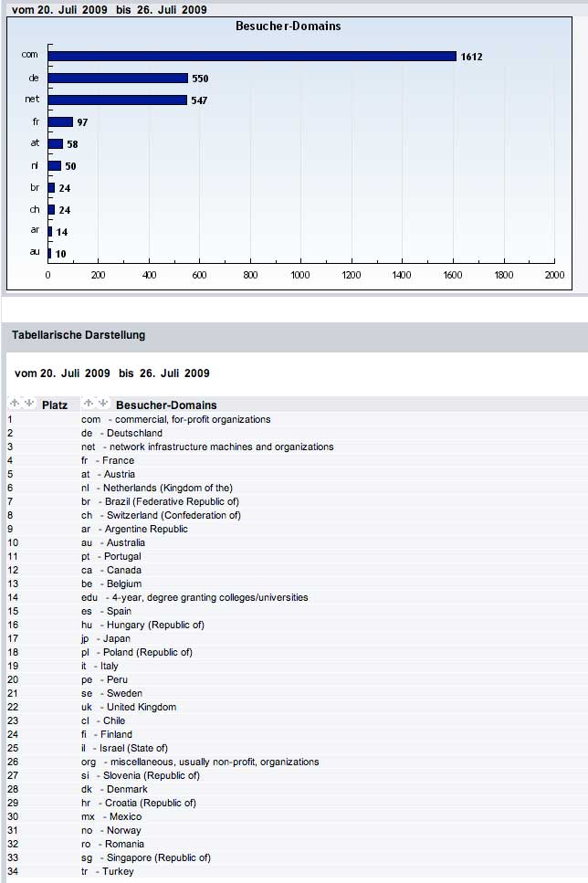Sort Besucher-Domains column ascending arrow
Screen dimensions: 588x883
pos(89,404)
